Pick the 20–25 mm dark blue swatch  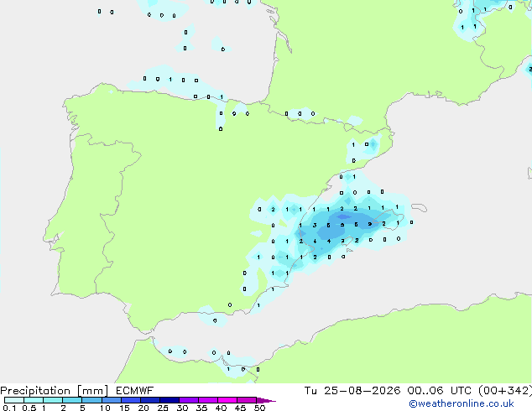pos(149,400)
